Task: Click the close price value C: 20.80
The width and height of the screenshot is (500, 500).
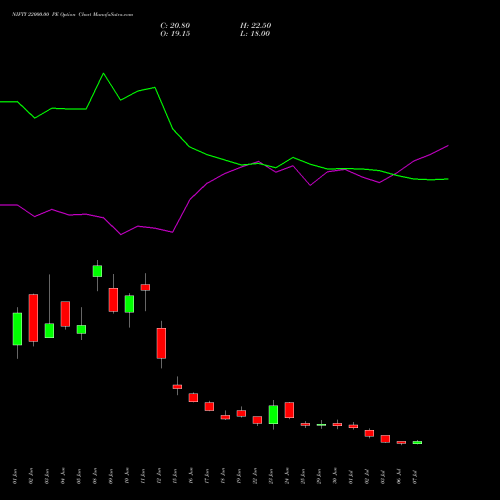Action: pos(175,26)
